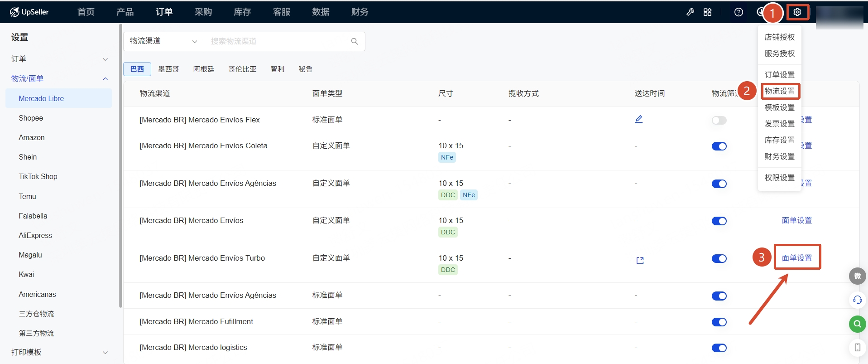This screenshot has width=868, height=364.
Task: Click the edit pencil icon for Envíos Flex
Action: [638, 119]
